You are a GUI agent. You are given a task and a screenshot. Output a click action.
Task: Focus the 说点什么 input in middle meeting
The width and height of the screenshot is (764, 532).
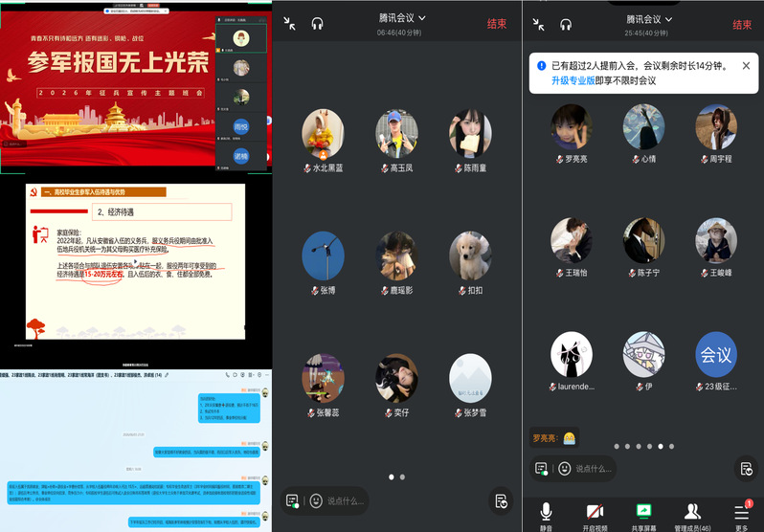[346, 500]
